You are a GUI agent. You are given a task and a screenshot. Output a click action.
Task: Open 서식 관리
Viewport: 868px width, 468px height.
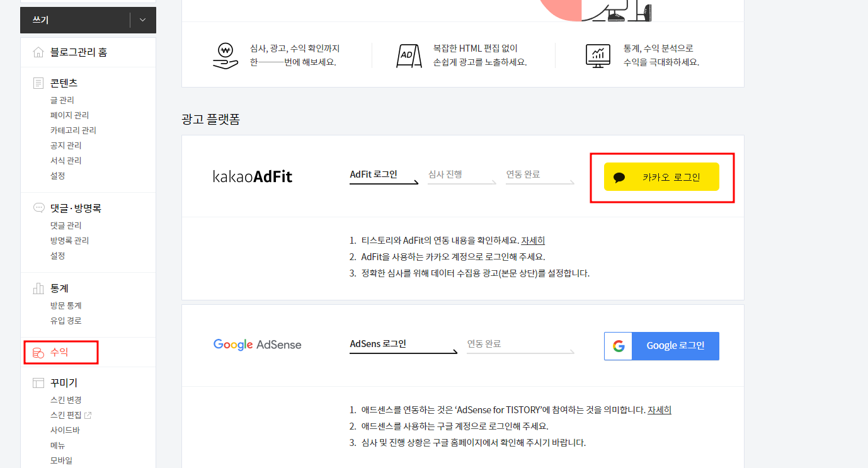[x=66, y=161]
